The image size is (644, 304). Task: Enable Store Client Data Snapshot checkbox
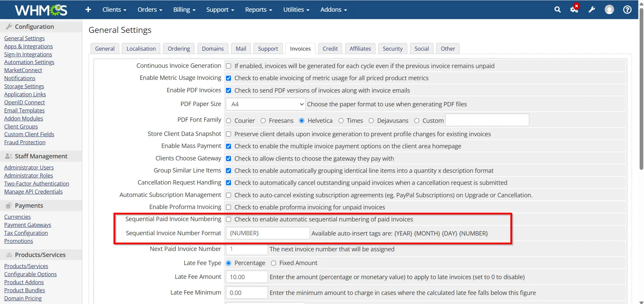229,134
